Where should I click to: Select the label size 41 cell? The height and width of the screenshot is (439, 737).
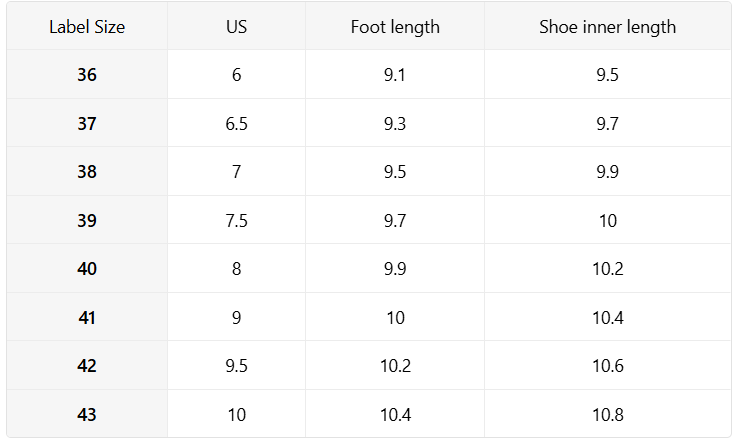pos(87,318)
